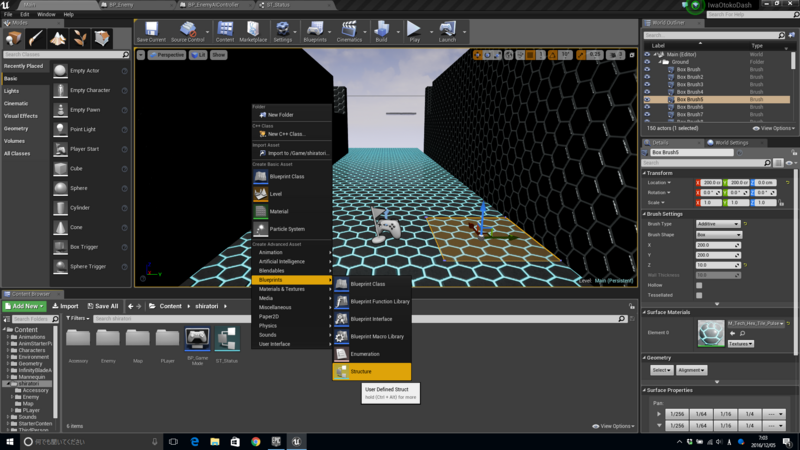Image resolution: width=800 pixels, height=450 pixels.
Task: Choose Blueprint Macro Library entry
Action: coord(372,337)
